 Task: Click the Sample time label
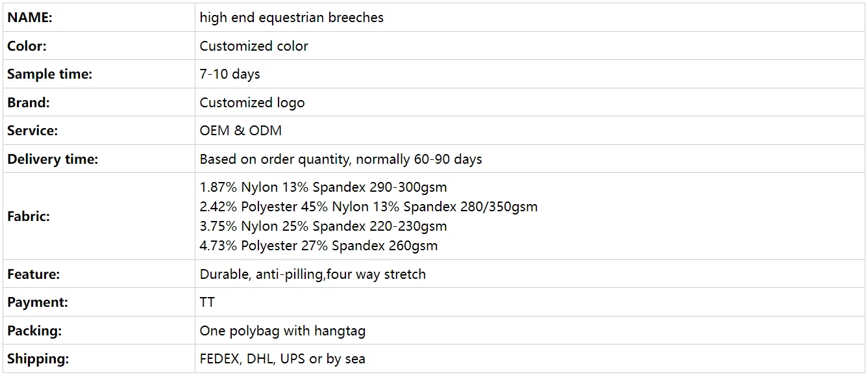coord(50,74)
